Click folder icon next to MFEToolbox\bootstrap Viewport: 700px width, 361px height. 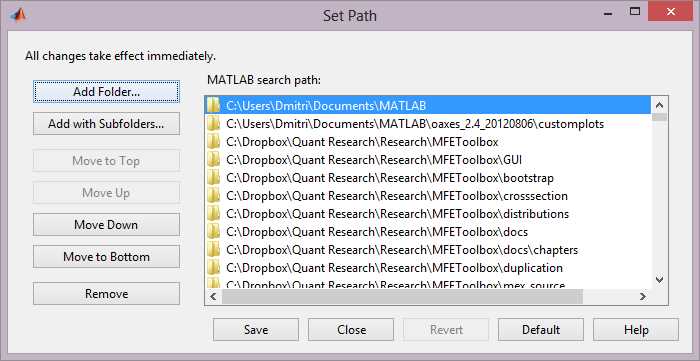tap(214, 178)
